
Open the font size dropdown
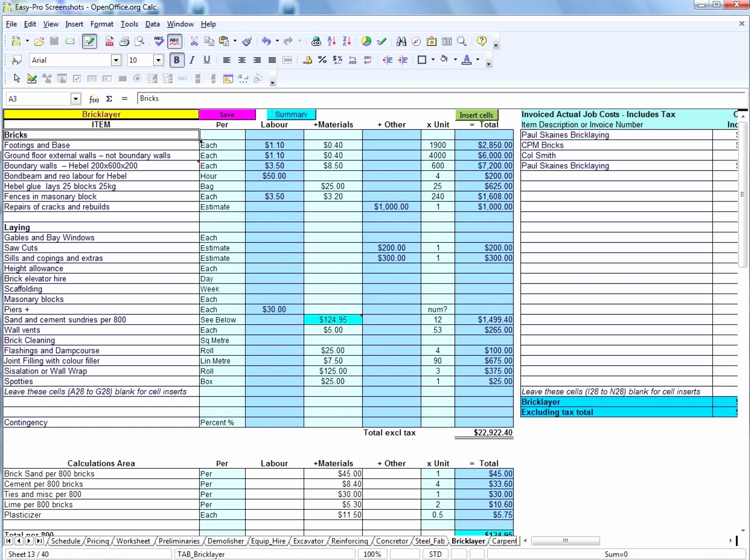click(158, 60)
